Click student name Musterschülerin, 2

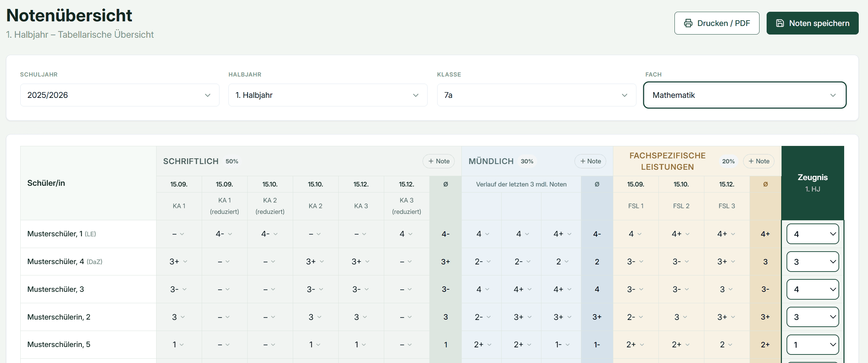pos(59,317)
